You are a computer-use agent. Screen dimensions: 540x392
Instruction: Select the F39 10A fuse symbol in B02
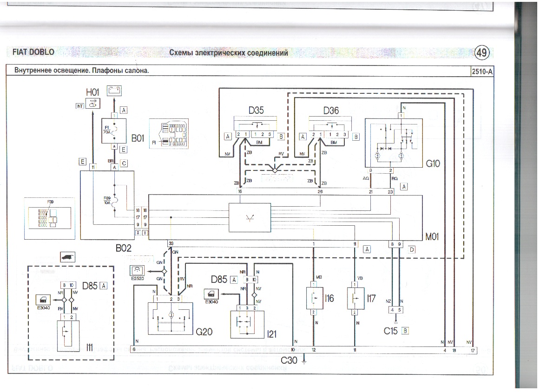pos(115,201)
